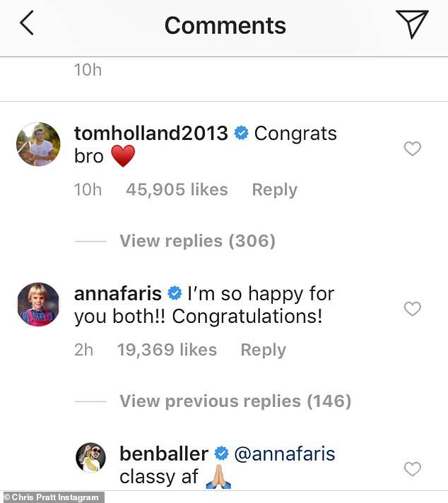The width and height of the screenshot is (448, 503).
Task: Expand View replies (306)
Action: point(197,241)
